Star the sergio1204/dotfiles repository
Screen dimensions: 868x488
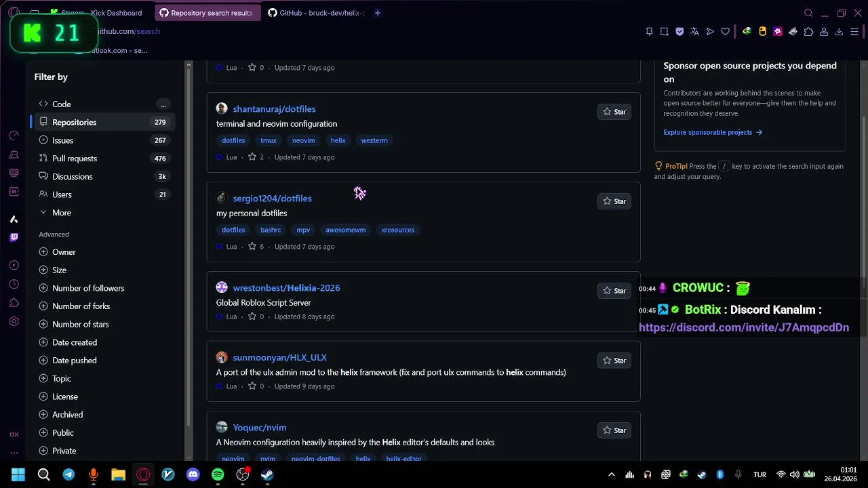tap(614, 201)
